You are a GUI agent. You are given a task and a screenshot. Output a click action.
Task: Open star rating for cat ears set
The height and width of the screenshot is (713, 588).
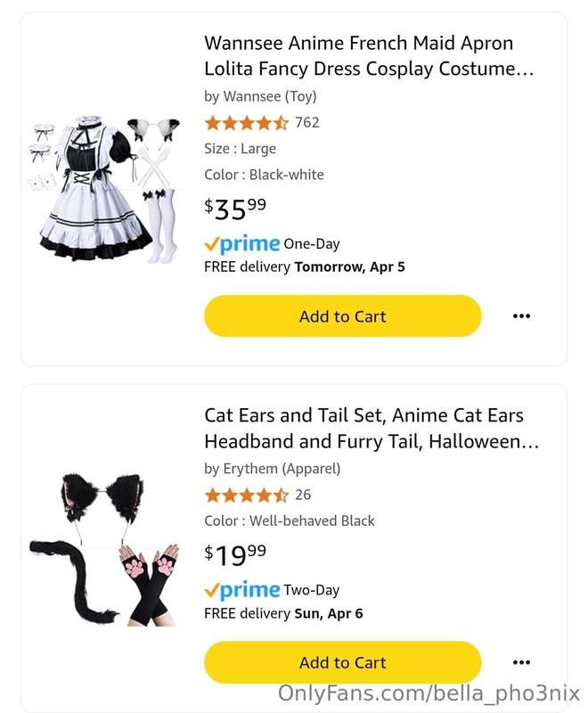coord(246,495)
